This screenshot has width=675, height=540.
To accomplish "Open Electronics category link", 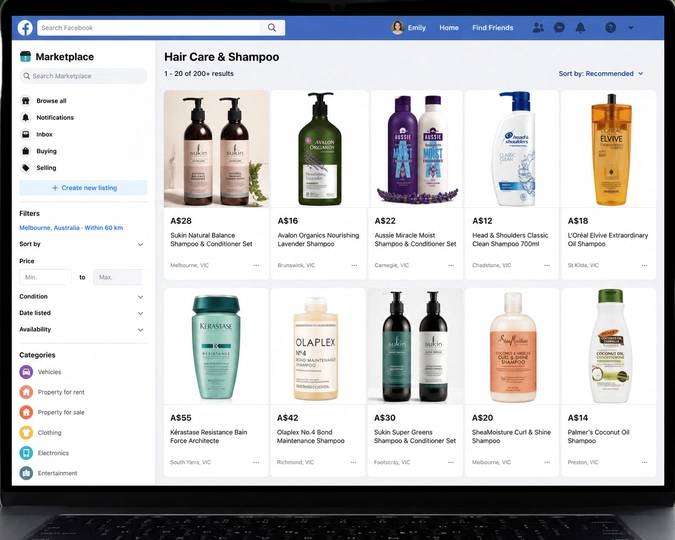I will (x=53, y=453).
